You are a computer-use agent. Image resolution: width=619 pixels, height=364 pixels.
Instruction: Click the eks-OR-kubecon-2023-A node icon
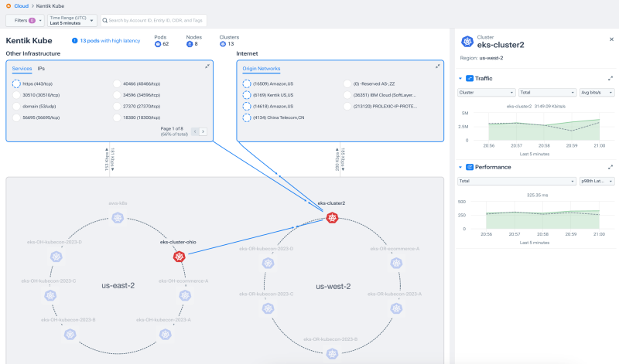point(396,308)
